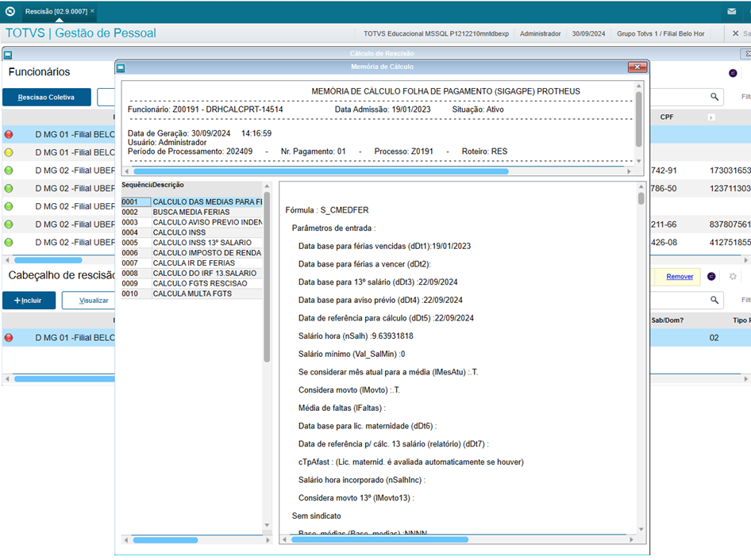Click the green status icon of row with CPF 426-08

click(9, 242)
